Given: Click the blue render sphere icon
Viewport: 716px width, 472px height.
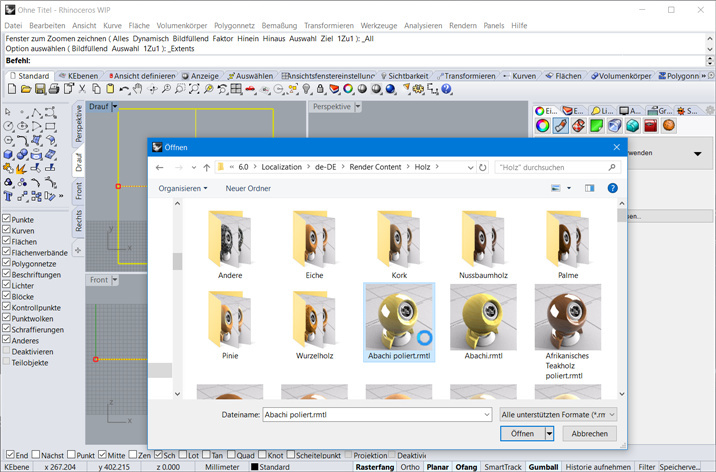Looking at the screenshot, I should point(390,89).
